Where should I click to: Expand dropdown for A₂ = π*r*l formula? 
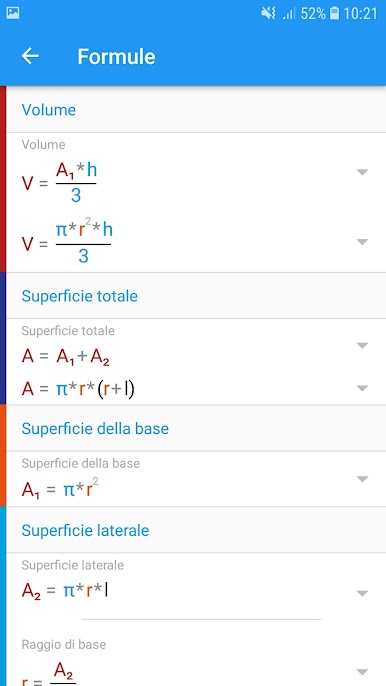[362, 593]
